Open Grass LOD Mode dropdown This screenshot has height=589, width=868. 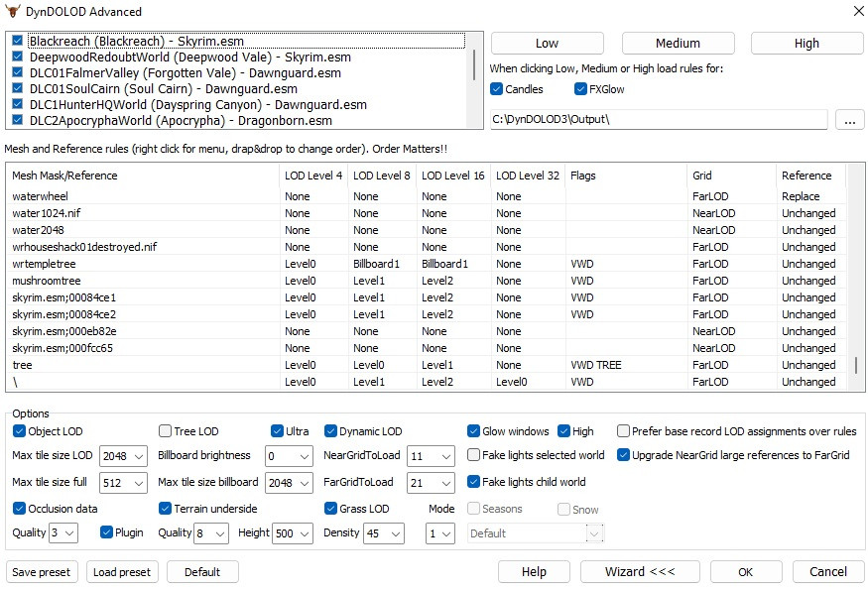pos(440,533)
